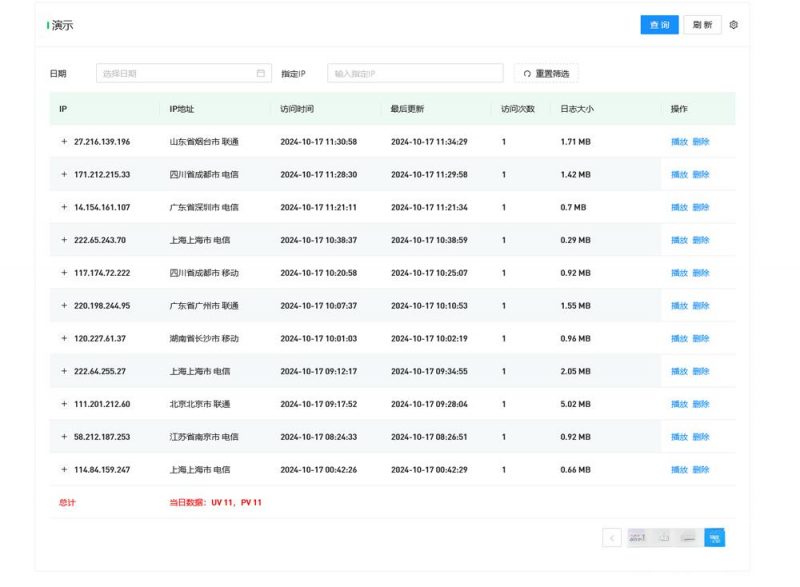Open the date picker via the calendar icon
Viewport: 800px width, 587px height.
[x=262, y=73]
